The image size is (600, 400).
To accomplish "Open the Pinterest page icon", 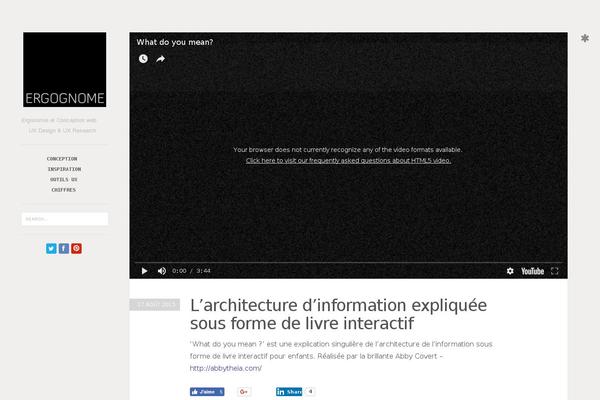I will coord(76,248).
